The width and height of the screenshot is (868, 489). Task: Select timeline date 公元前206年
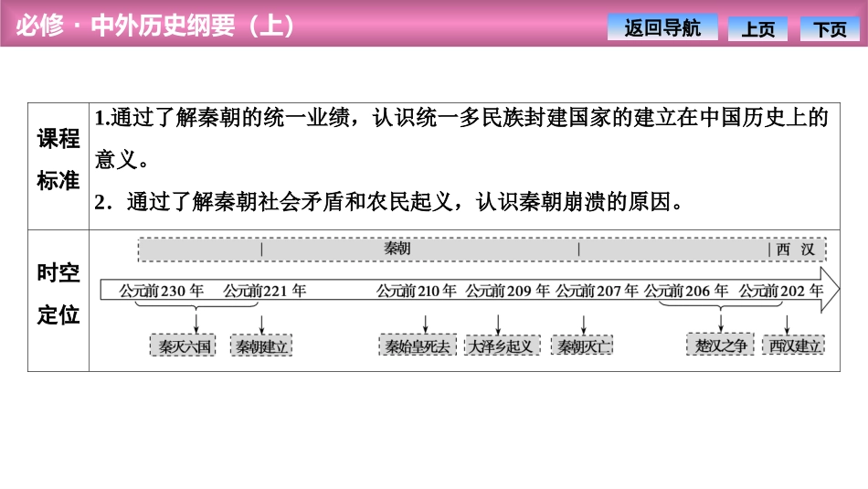(x=686, y=291)
